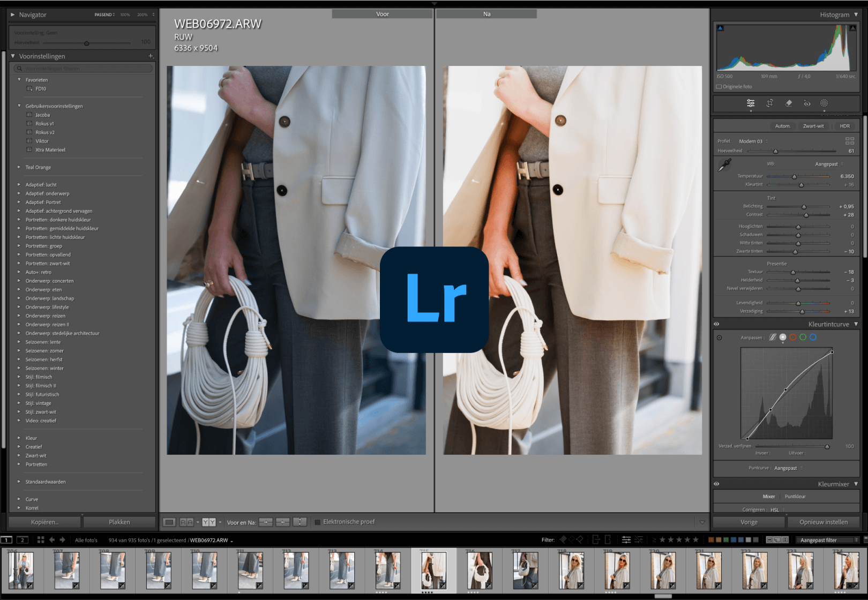Image resolution: width=868 pixels, height=600 pixels.
Task: Switch to single Loupe view icon
Action: coord(169,522)
